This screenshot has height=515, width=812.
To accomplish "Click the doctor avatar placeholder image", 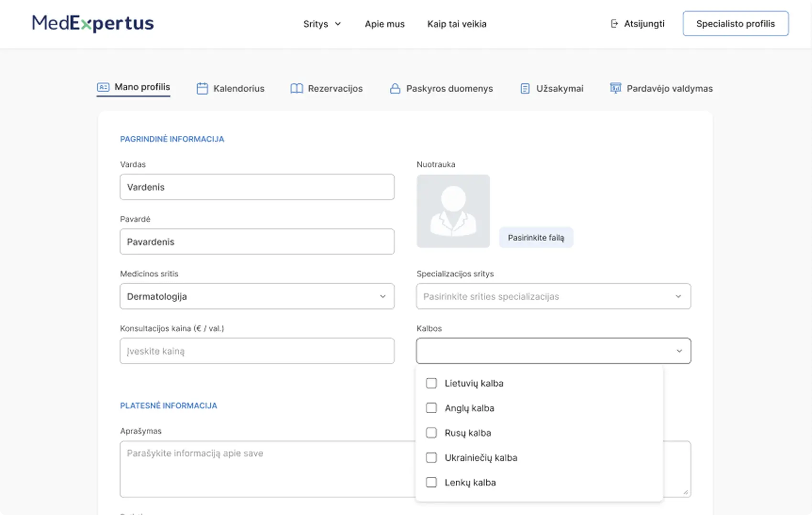I will (x=453, y=211).
